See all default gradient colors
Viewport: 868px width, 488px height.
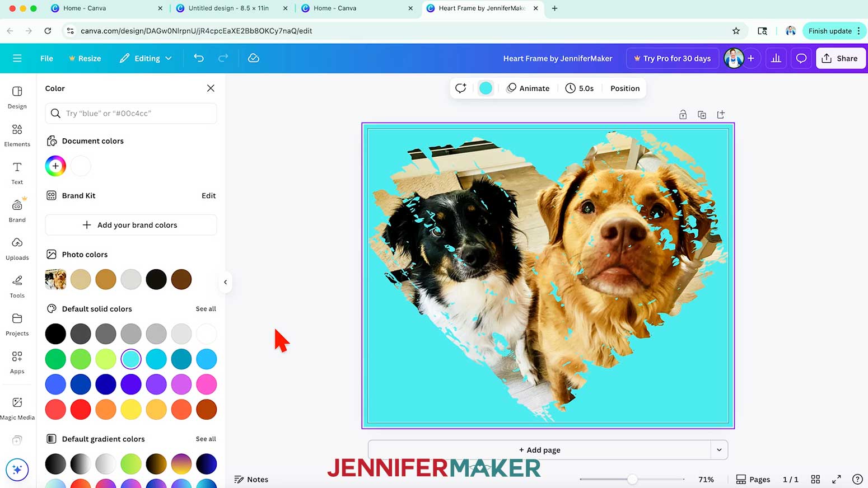coord(206,439)
